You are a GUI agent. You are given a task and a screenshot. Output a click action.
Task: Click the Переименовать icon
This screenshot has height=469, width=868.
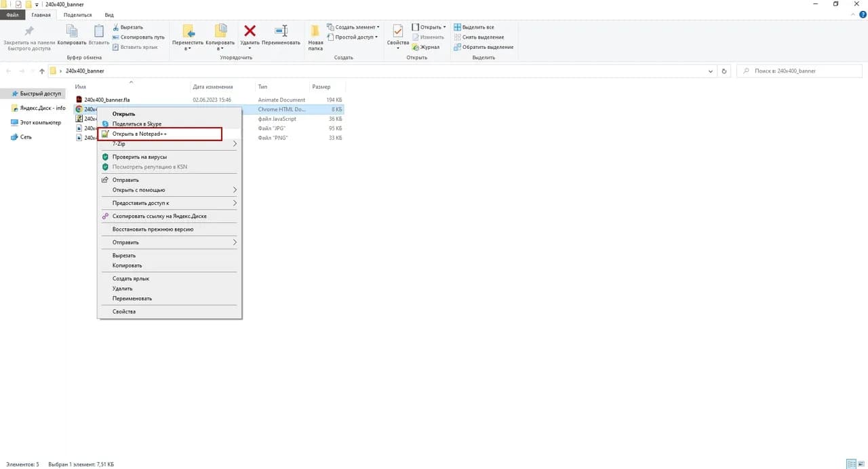point(281,31)
